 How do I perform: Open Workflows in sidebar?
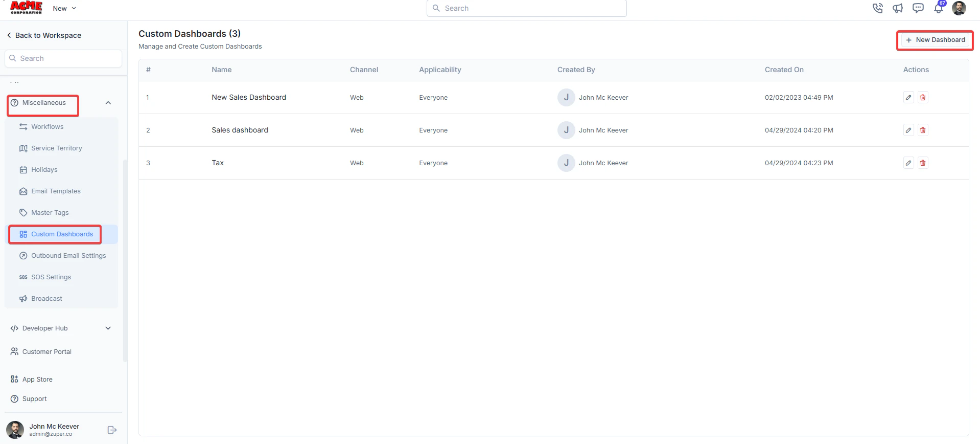[47, 126]
